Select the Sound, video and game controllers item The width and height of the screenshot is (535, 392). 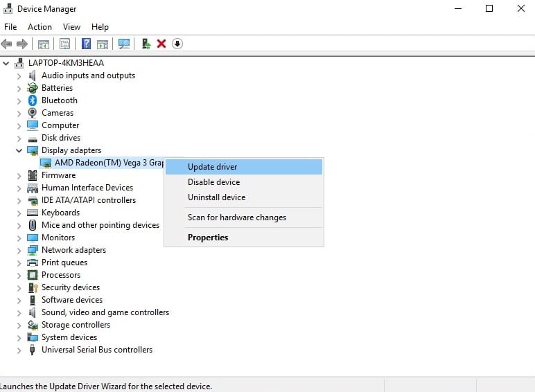point(105,312)
